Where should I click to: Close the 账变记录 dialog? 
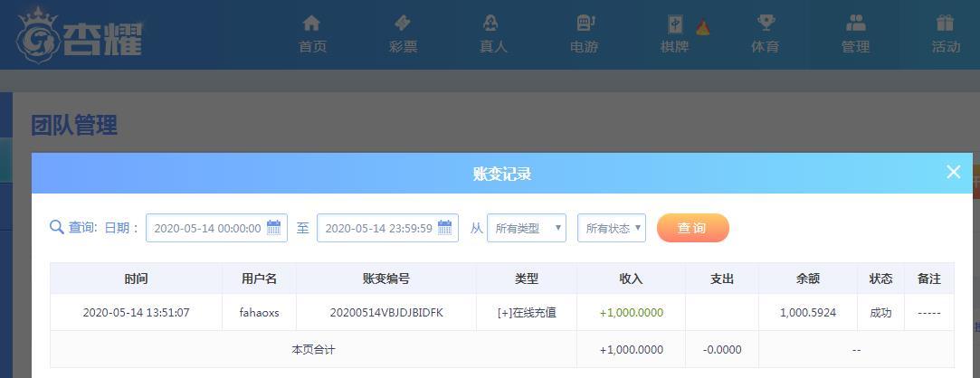953,172
